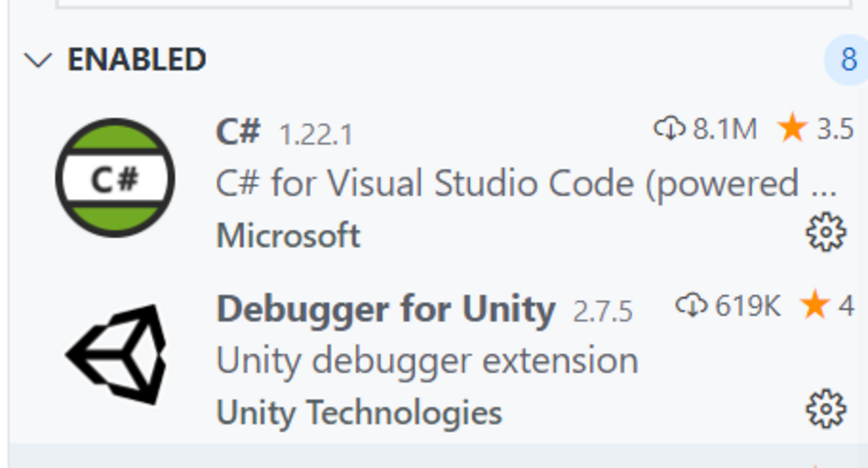Select the C# for Visual Studio Code description
This screenshot has width=868, height=468.
tap(526, 184)
